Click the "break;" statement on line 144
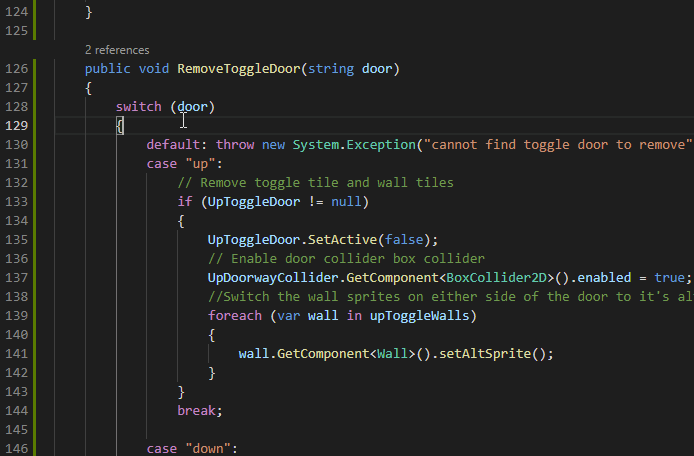 [x=200, y=411]
